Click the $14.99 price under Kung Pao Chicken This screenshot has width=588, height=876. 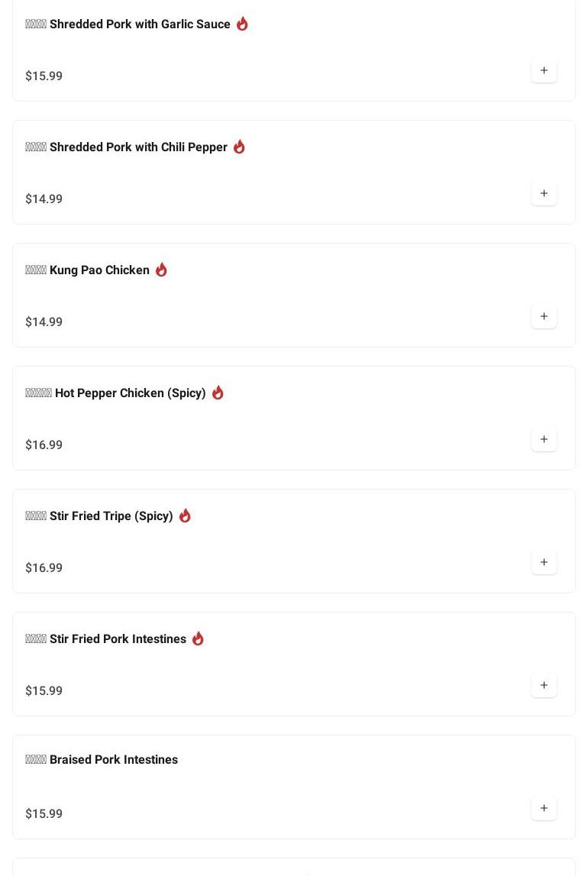tap(44, 322)
